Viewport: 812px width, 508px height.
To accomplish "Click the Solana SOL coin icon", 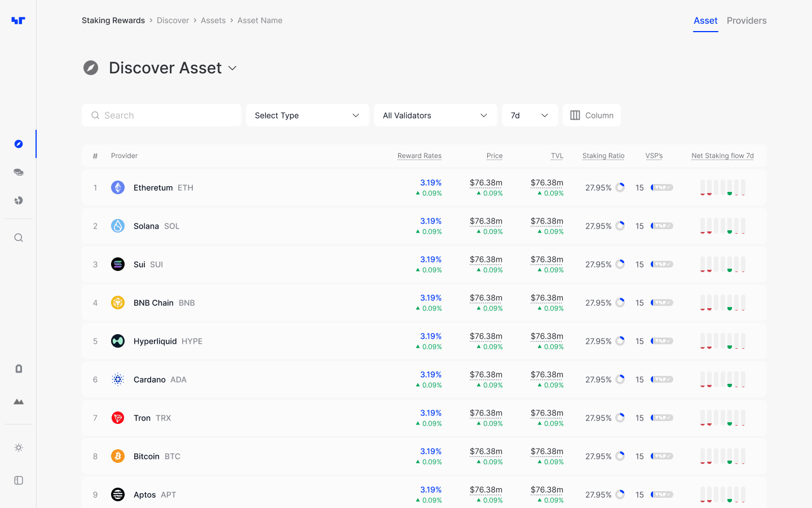I will (118, 226).
